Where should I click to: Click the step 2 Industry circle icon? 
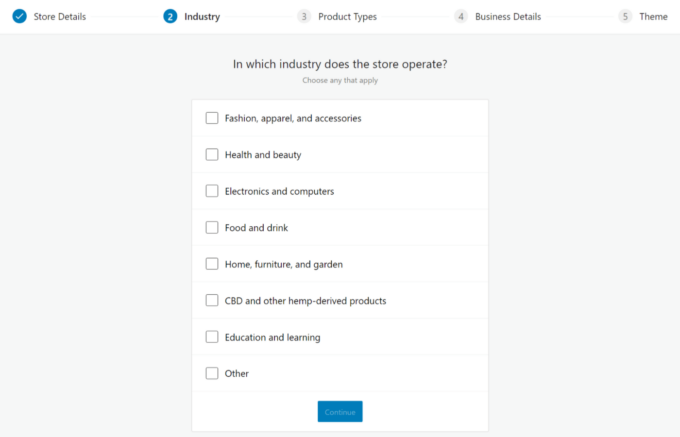(170, 16)
